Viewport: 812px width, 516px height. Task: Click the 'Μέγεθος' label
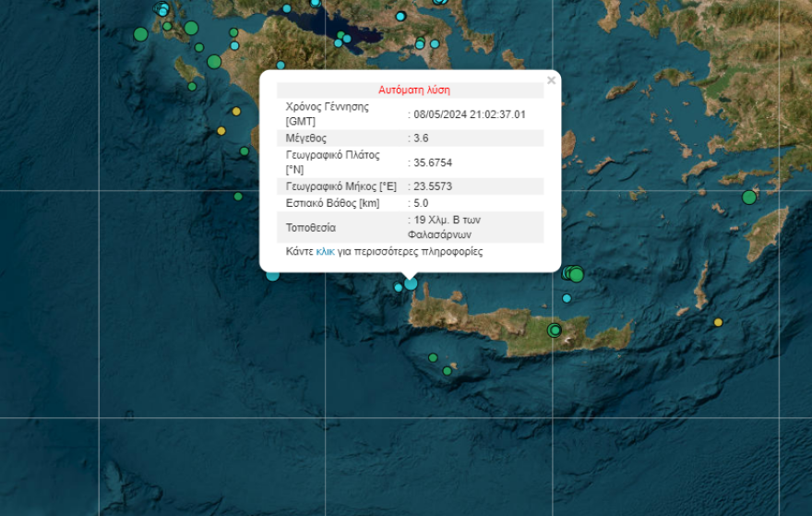(x=306, y=138)
